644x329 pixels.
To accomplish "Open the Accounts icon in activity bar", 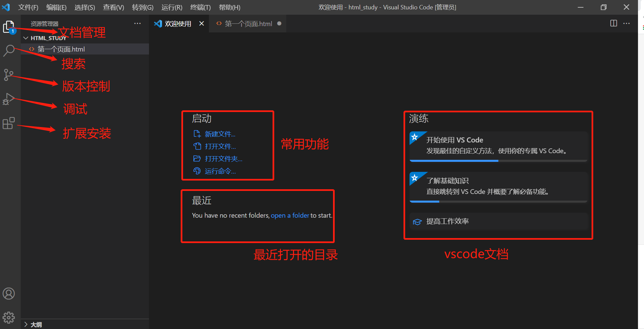I will click(x=9, y=294).
